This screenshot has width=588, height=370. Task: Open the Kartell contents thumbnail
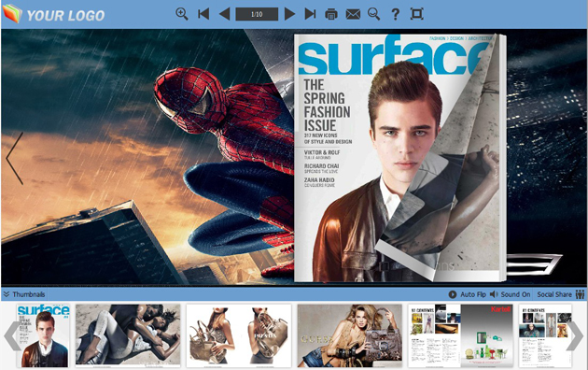tap(460, 335)
